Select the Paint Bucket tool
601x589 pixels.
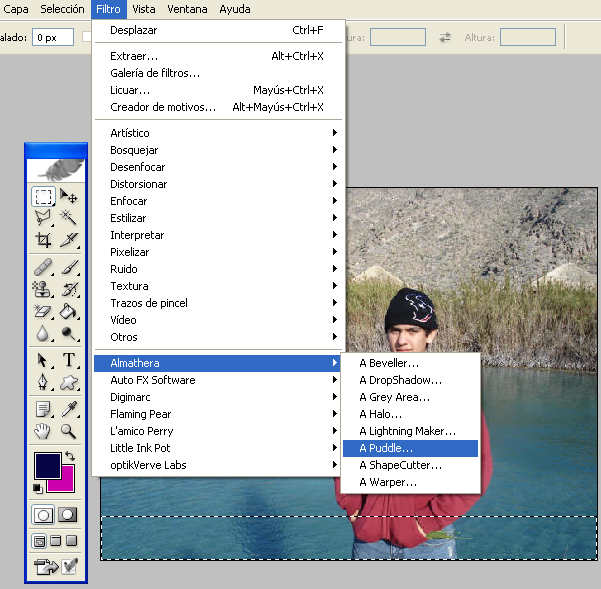click(69, 313)
